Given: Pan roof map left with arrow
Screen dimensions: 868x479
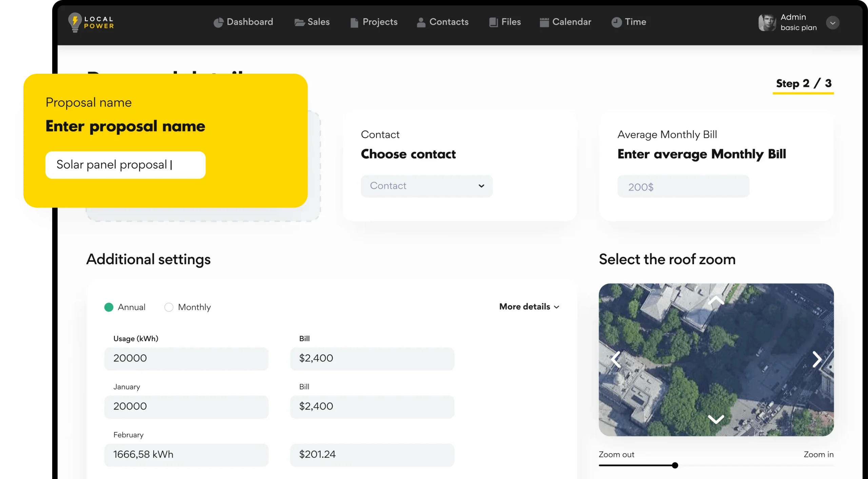Looking at the screenshot, I should pos(616,359).
